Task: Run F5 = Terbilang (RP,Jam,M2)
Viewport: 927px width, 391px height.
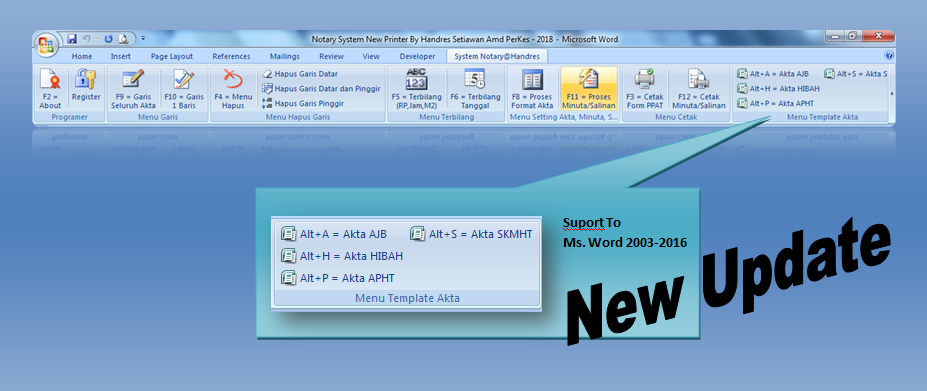Action: (416, 89)
